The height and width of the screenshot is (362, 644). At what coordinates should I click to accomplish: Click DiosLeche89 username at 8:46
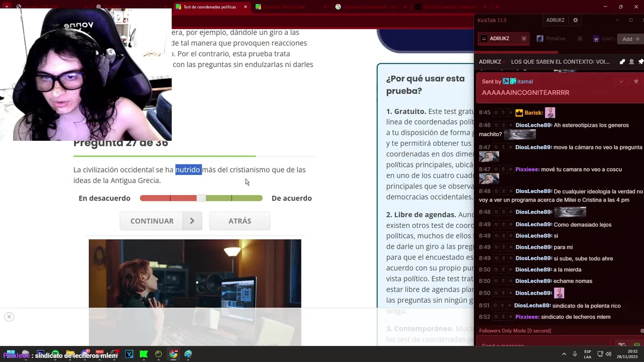(534, 125)
